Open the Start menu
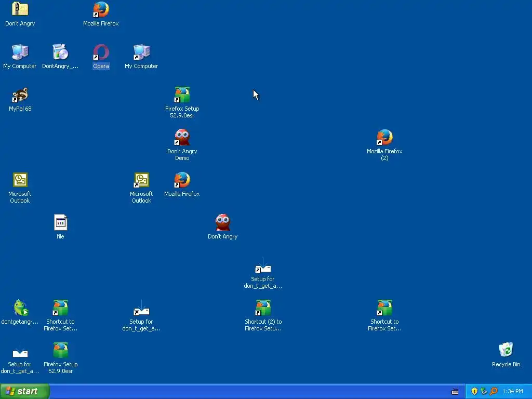The width and height of the screenshot is (532, 399). tap(25, 391)
